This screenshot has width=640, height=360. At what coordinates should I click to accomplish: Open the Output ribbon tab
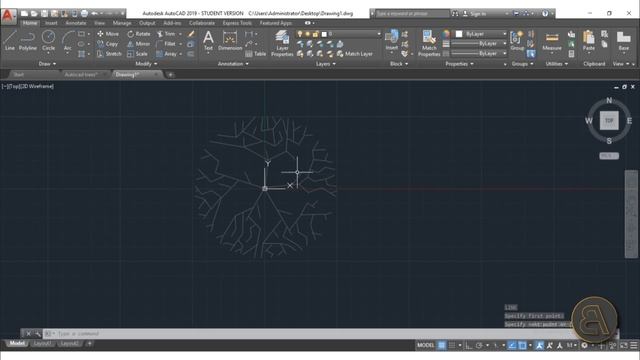tap(147, 23)
